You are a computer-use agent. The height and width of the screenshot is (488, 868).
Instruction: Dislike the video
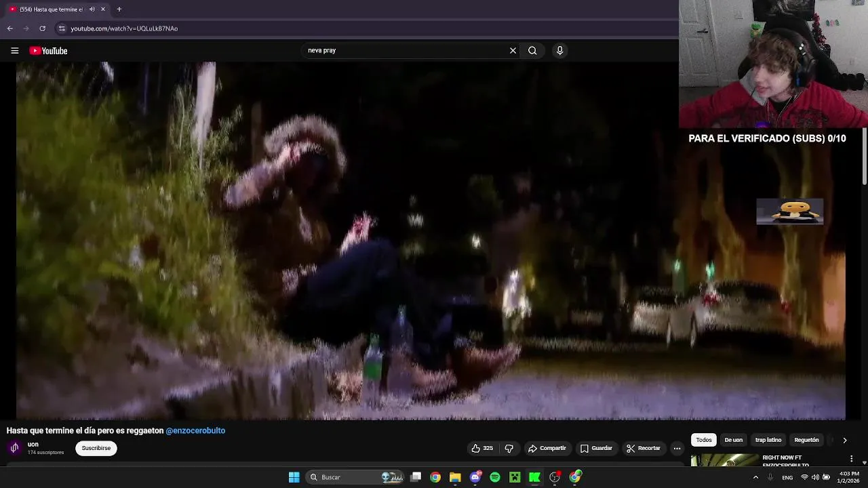coord(509,448)
